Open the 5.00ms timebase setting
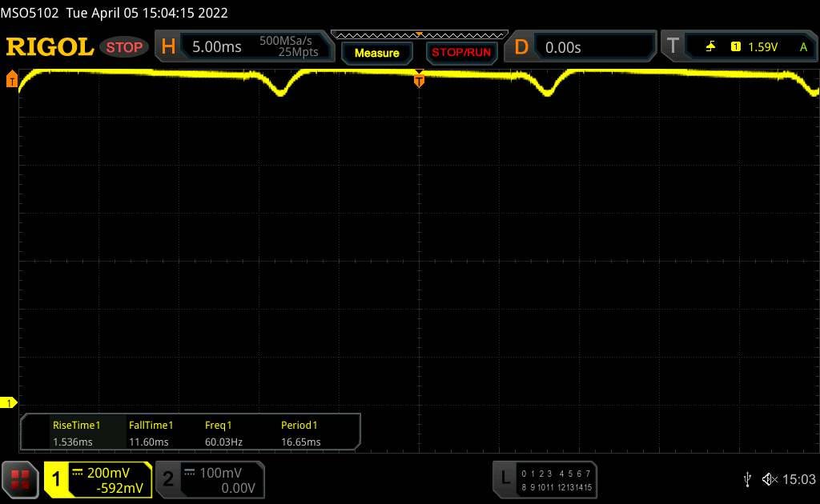 click(x=216, y=47)
